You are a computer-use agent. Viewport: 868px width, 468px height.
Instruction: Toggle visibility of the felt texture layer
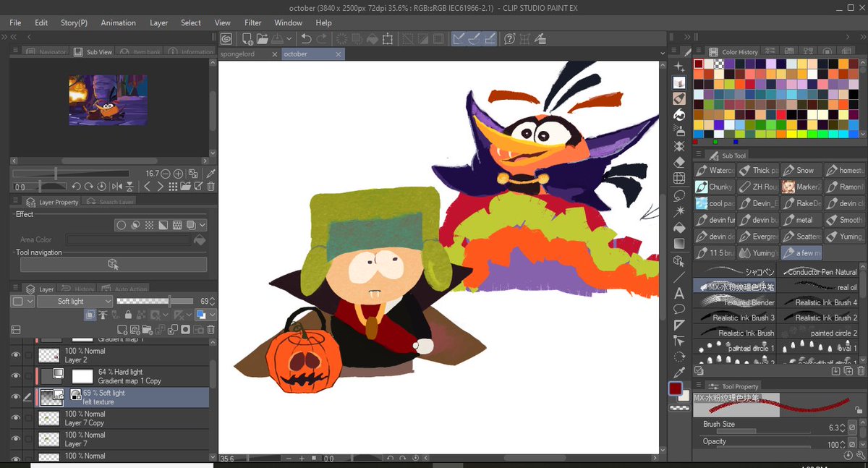16,397
